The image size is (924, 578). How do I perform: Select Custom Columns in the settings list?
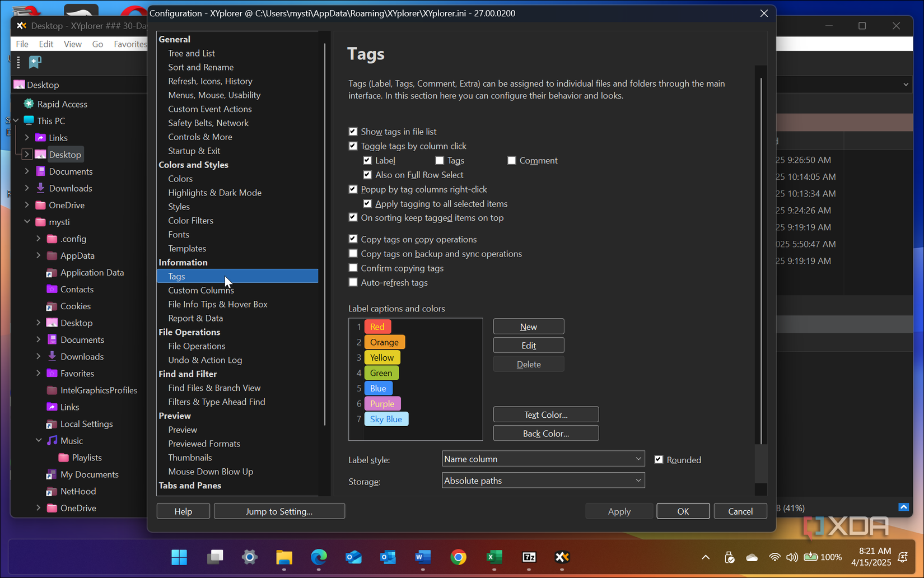(x=200, y=290)
